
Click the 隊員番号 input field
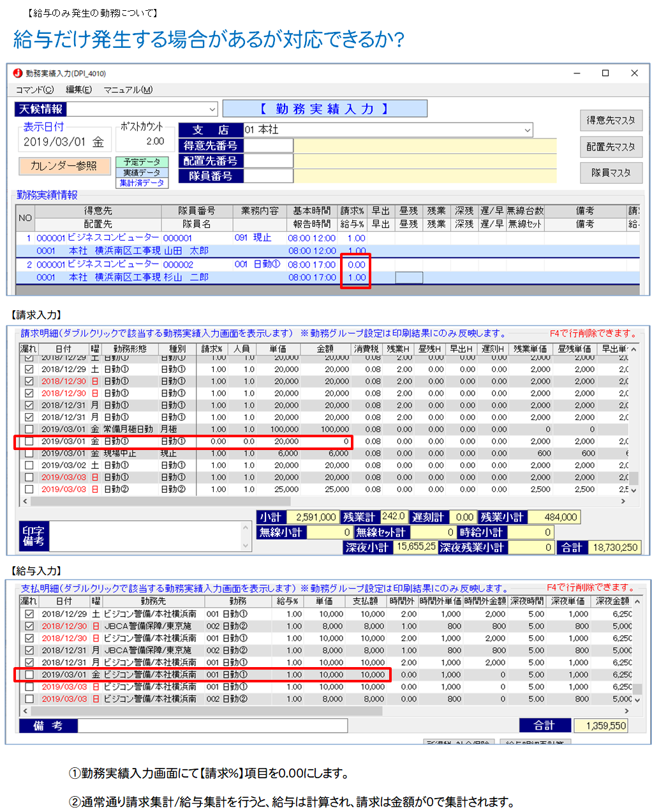click(x=268, y=176)
